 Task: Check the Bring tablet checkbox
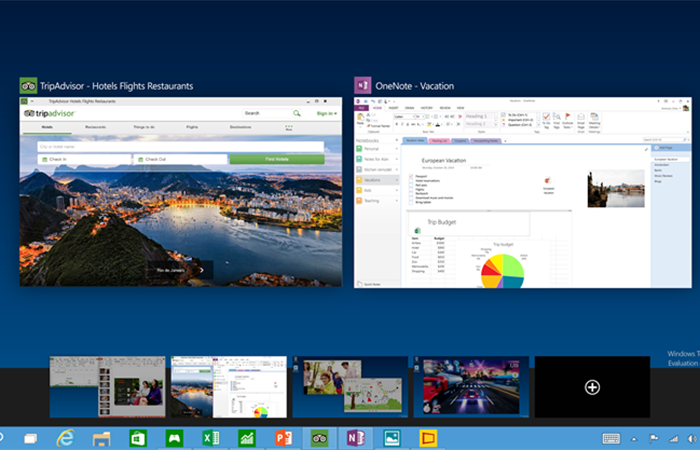pyautogui.click(x=411, y=202)
